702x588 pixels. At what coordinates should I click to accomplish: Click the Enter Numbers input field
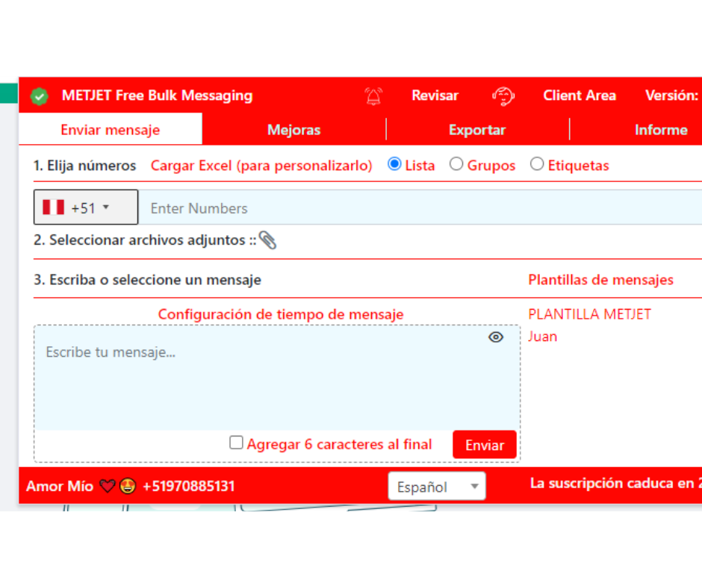click(x=420, y=207)
